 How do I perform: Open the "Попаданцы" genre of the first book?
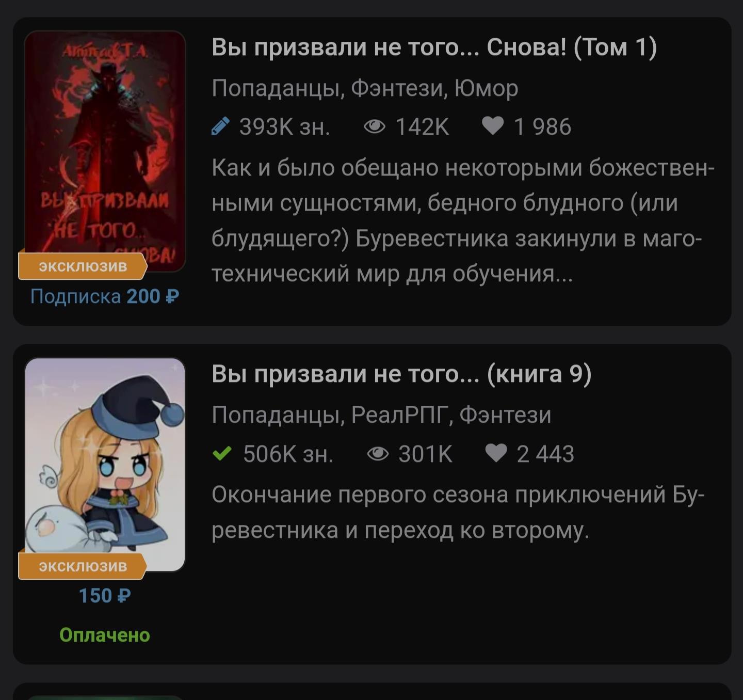click(x=276, y=89)
